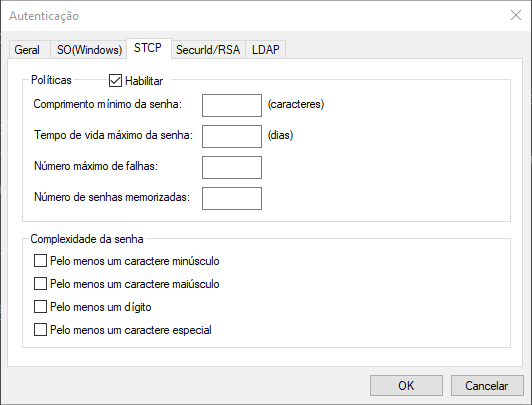The height and width of the screenshot is (405, 532).
Task: Require at least one lowercase character (minúsculo)
Action: (x=40, y=261)
